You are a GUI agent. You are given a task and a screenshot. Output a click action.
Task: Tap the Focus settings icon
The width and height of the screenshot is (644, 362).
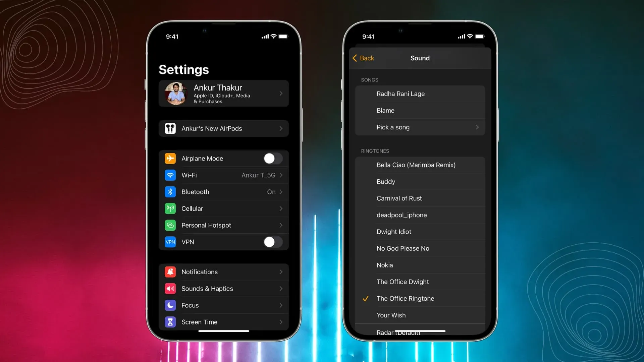click(x=170, y=305)
